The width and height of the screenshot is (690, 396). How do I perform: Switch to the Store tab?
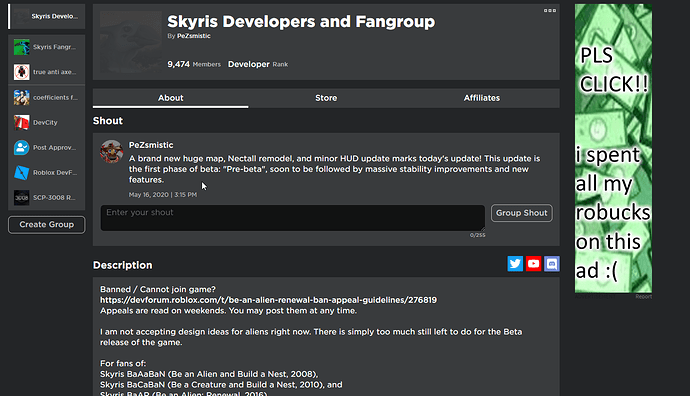coord(326,98)
